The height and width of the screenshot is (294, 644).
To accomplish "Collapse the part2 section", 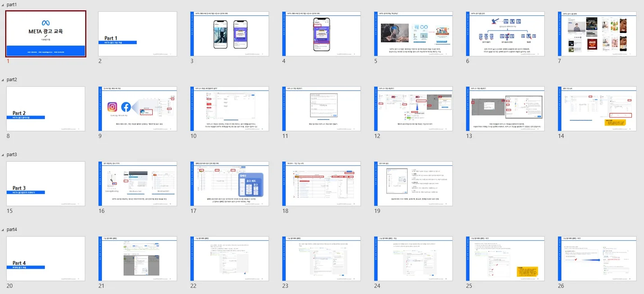I will click(3, 79).
